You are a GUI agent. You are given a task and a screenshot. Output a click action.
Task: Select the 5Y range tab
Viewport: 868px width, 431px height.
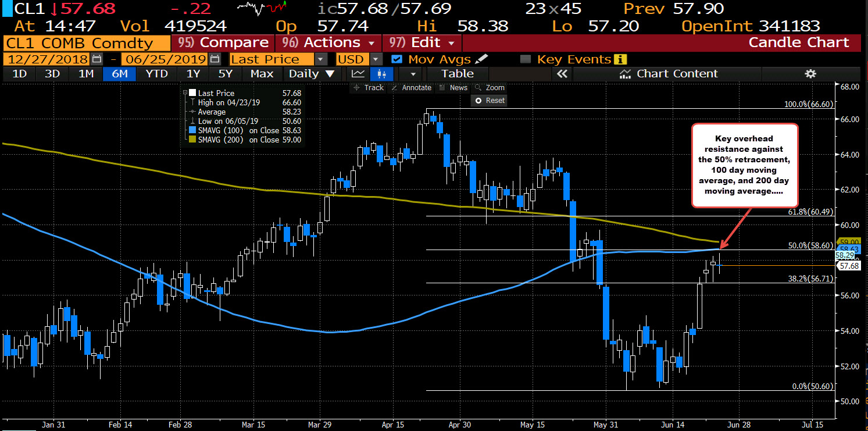226,74
